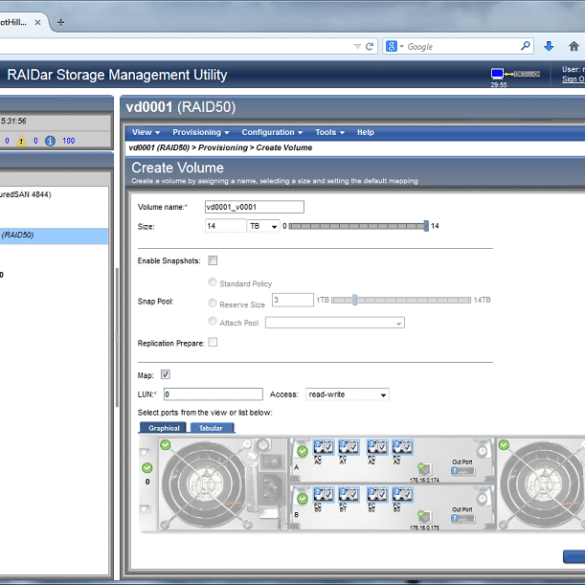The image size is (585, 585).
Task: Open the Configuration menu
Action: pos(272,132)
